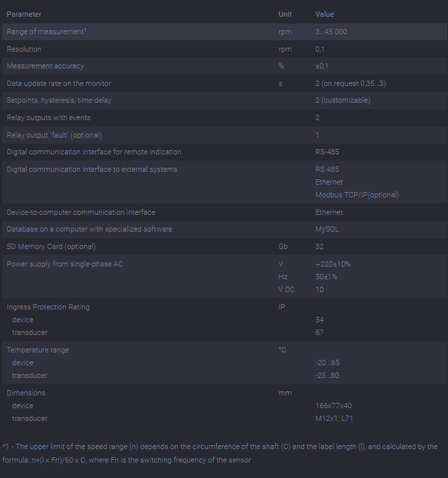Viewport: 448px width, 478px height.
Task: Click the footnote text about speed range
Action: (220, 453)
